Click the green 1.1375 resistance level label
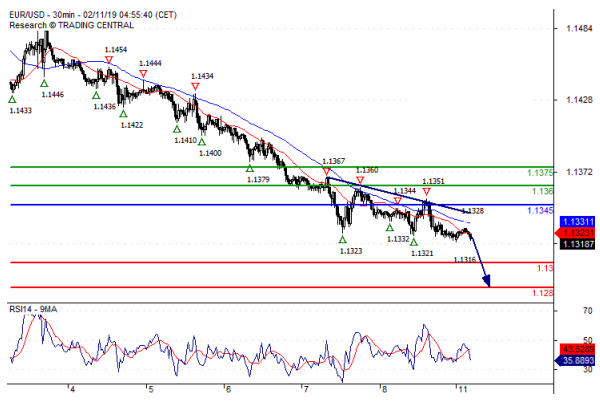This screenshot has width=600, height=404. 539,172
